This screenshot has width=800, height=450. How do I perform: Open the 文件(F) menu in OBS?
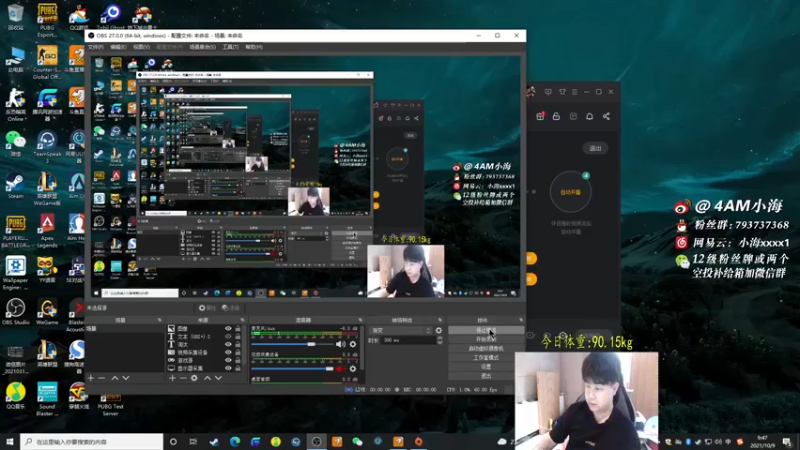coord(95,47)
